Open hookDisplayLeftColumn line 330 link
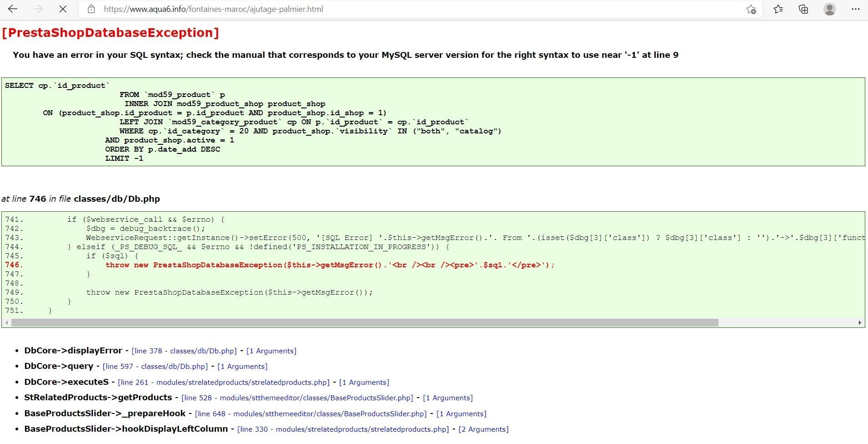This screenshot has width=868, height=444. click(x=343, y=429)
